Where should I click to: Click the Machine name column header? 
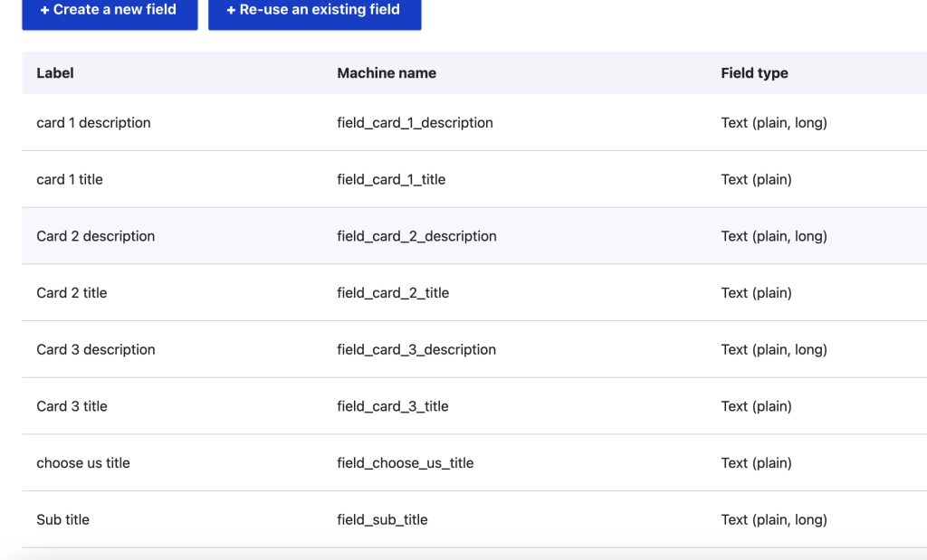point(387,73)
